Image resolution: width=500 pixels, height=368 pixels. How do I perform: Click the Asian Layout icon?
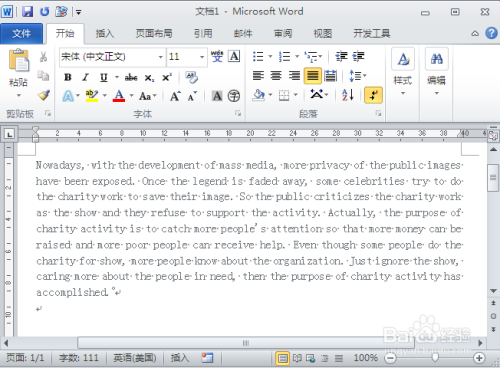click(317, 95)
